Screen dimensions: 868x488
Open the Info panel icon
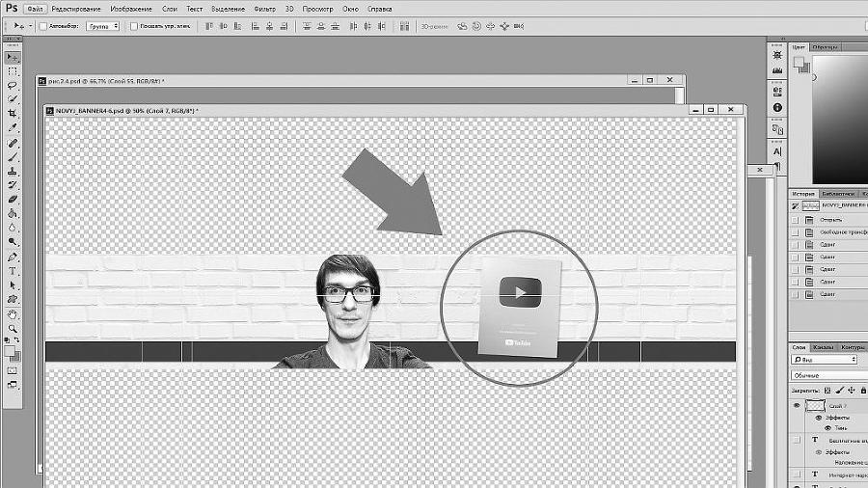777,107
